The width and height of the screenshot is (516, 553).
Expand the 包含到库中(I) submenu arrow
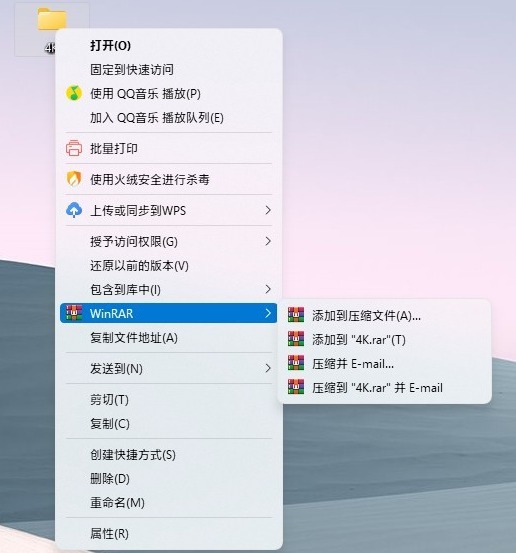coord(268,289)
